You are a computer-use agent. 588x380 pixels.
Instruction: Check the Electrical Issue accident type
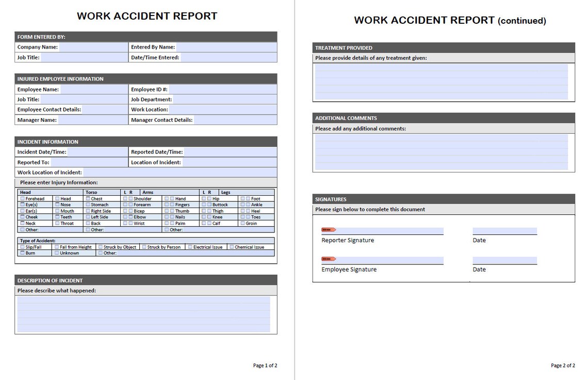pyautogui.click(x=190, y=247)
